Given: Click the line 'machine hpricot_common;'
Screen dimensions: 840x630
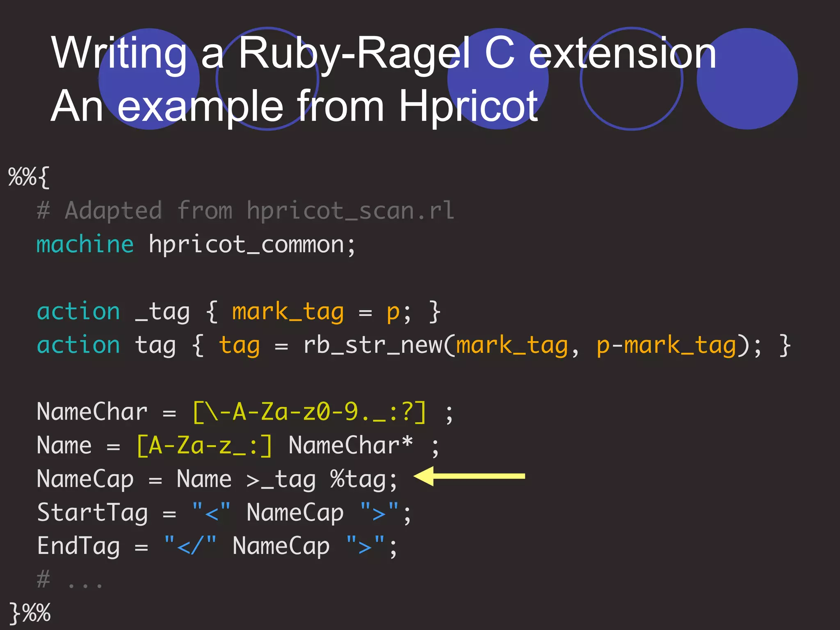Looking at the screenshot, I should click(196, 245).
